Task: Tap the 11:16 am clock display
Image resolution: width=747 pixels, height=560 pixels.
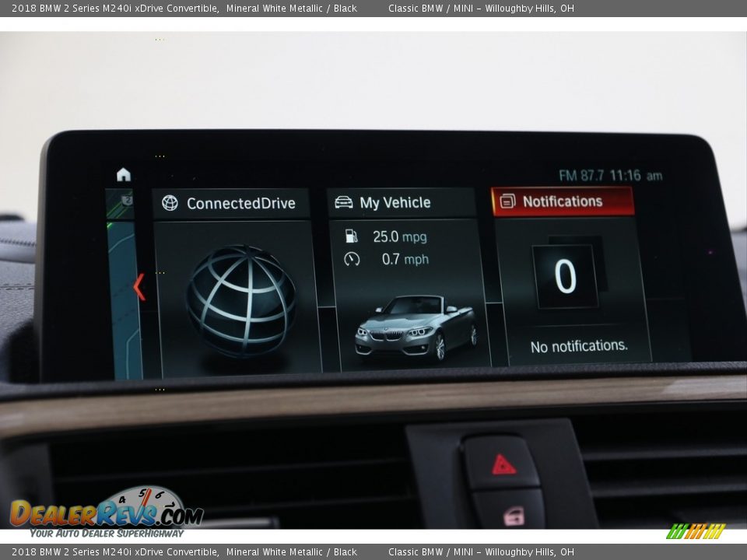Action: 636,176
